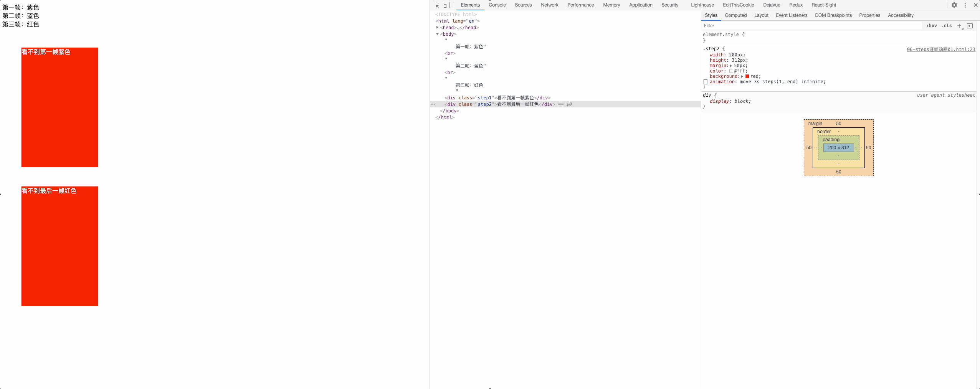Screen dimensions: 980x389
Task: Activate the inspect element picker icon
Action: point(436,5)
